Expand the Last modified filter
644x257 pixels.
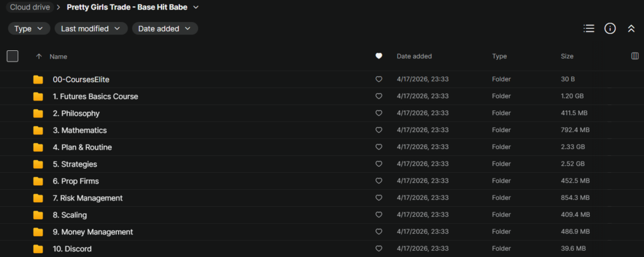[91, 28]
